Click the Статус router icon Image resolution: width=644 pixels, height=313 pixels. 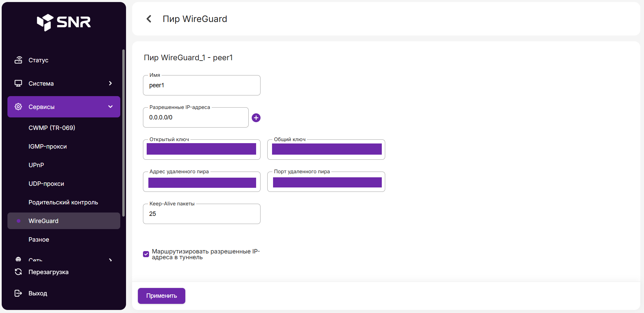click(18, 60)
